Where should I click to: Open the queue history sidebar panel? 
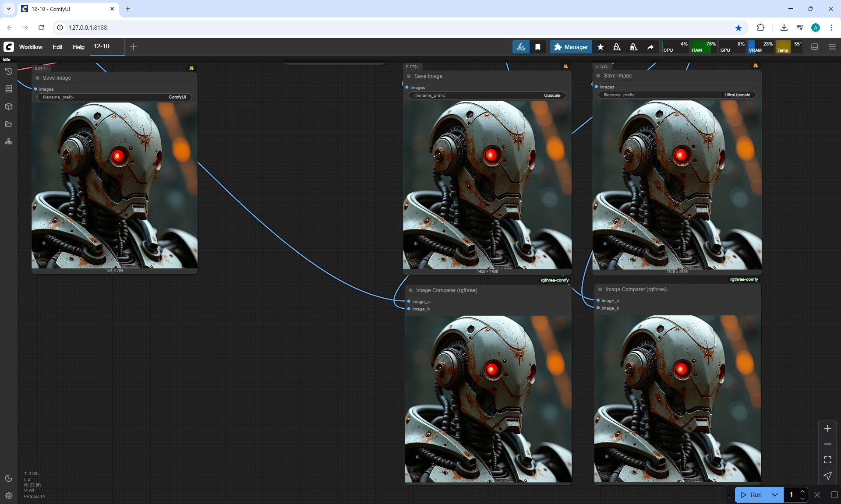tap(8, 71)
